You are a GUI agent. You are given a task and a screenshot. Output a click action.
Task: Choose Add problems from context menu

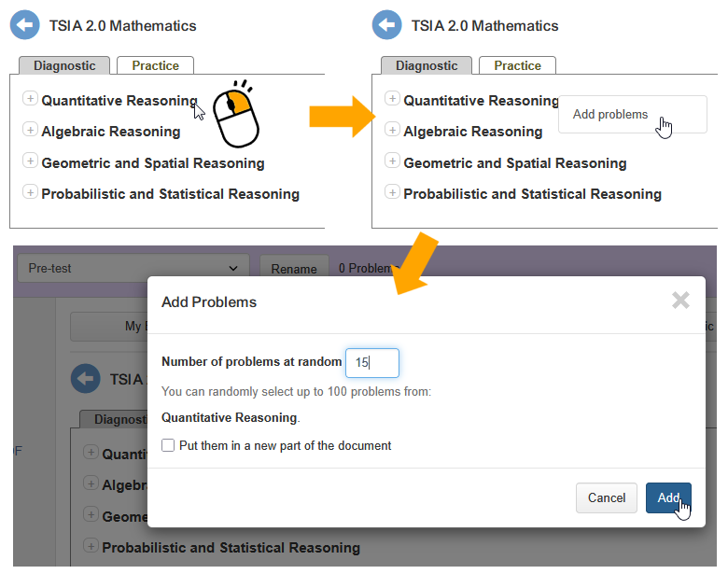[610, 115]
